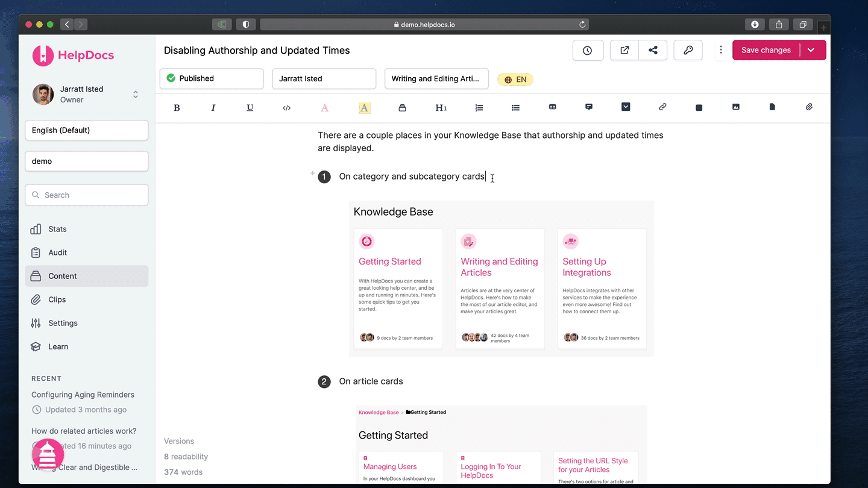Click the '374 words' count
The height and width of the screenshot is (488, 868).
pyautogui.click(x=183, y=472)
